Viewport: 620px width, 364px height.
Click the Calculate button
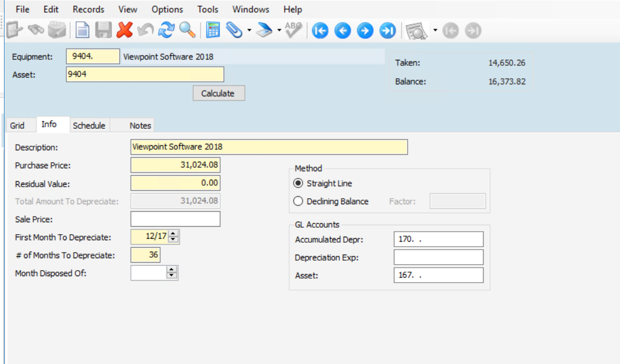pyautogui.click(x=218, y=93)
